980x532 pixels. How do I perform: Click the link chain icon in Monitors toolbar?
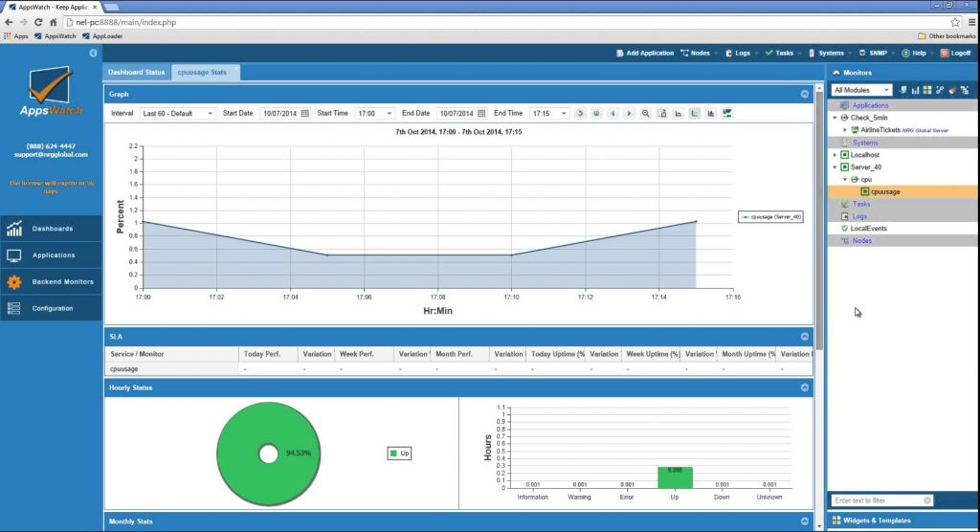pyautogui.click(x=940, y=90)
